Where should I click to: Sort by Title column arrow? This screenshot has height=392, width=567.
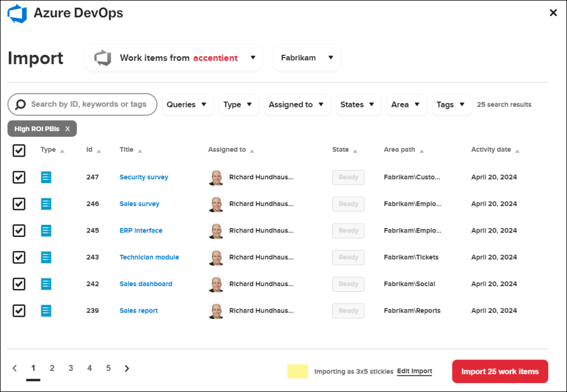pyautogui.click(x=140, y=151)
